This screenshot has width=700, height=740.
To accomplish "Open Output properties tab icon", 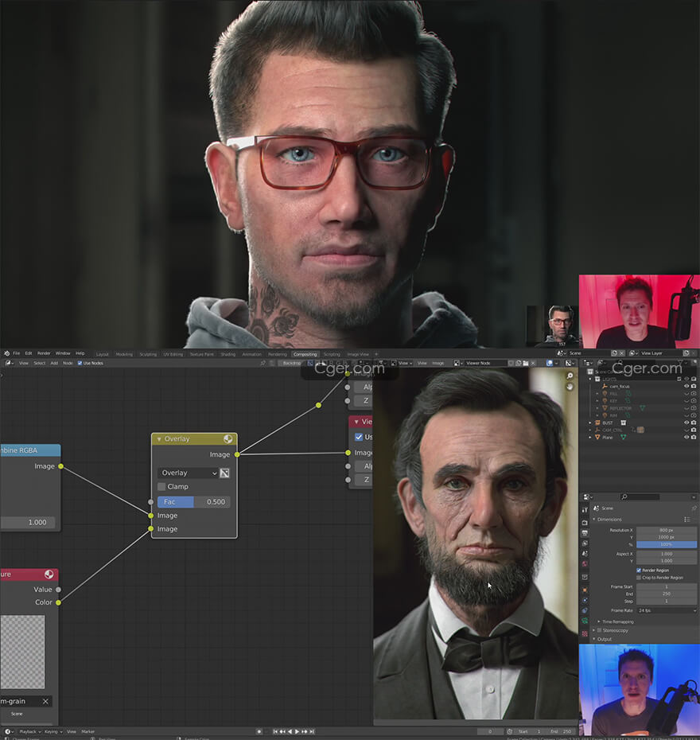I will [585, 533].
